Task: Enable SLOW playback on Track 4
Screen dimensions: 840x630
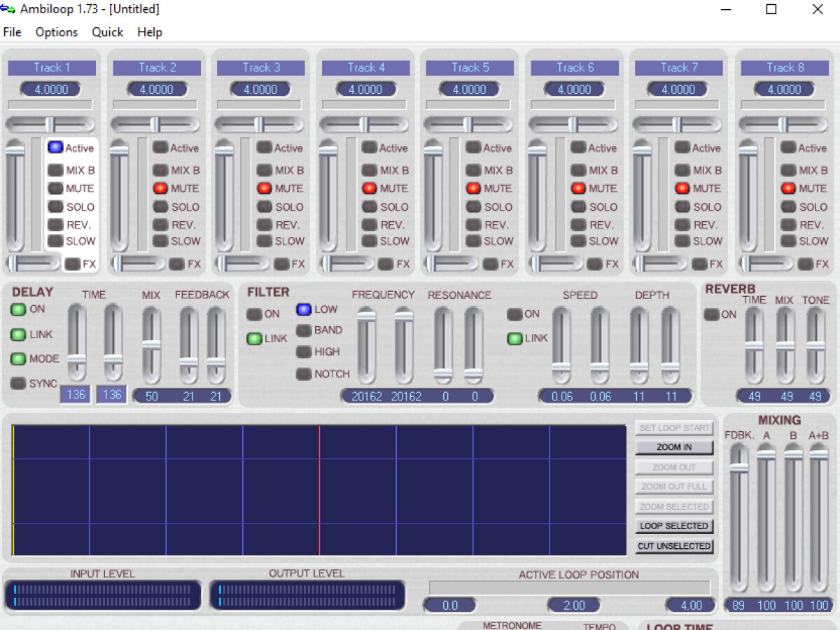Action: point(370,241)
